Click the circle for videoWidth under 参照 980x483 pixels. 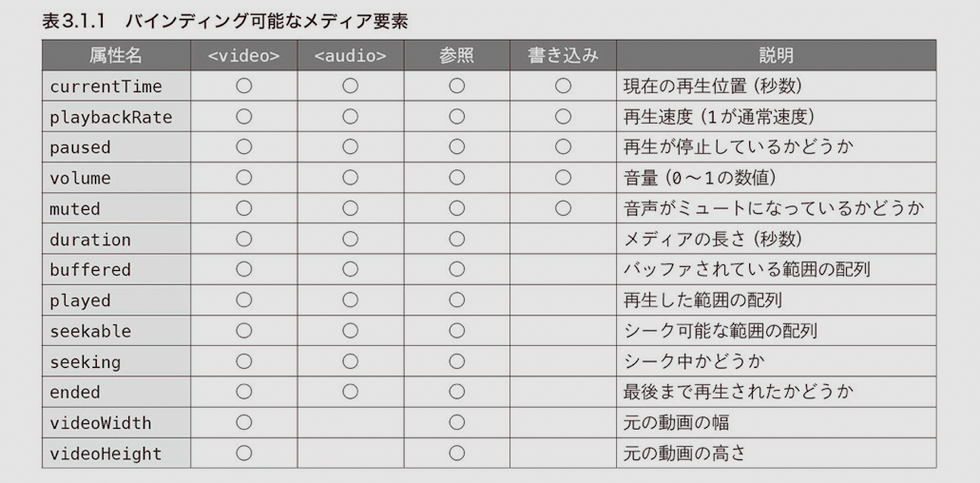[x=457, y=422]
